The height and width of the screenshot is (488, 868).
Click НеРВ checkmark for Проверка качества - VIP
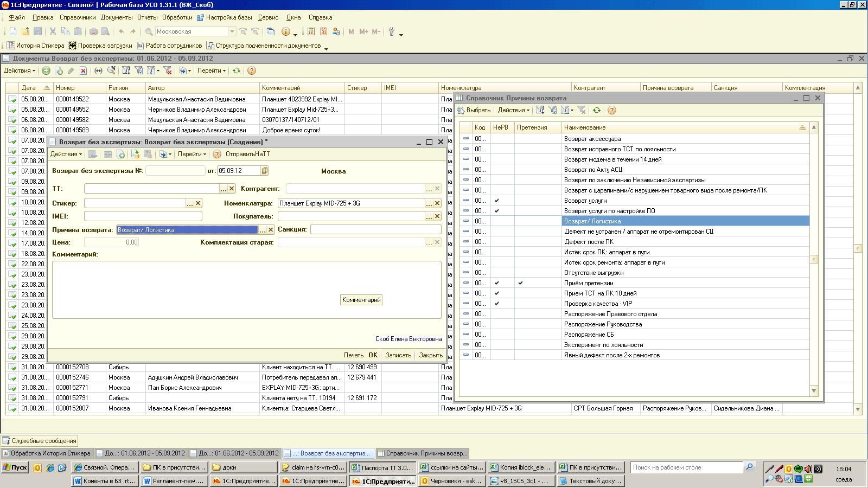496,304
